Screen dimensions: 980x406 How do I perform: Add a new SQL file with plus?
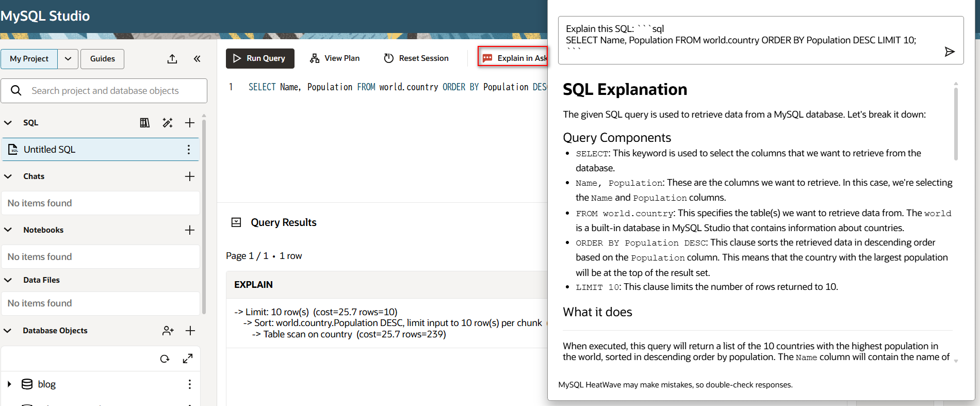(190, 123)
